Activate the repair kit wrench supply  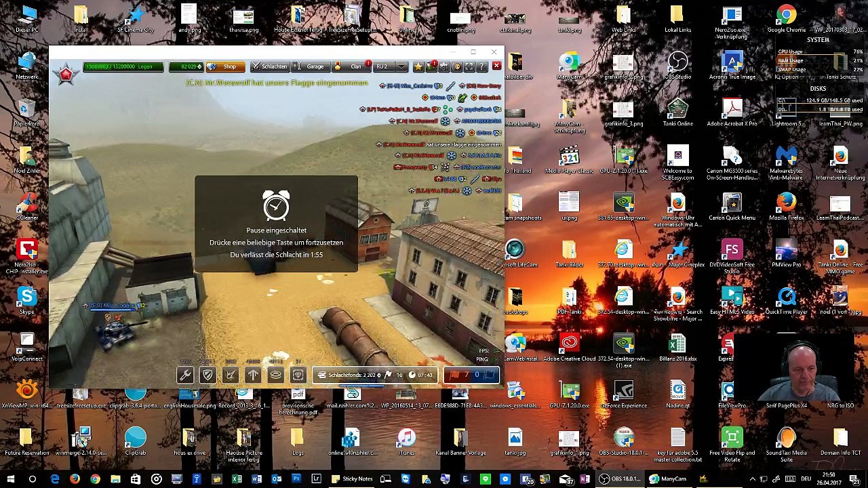pos(184,375)
